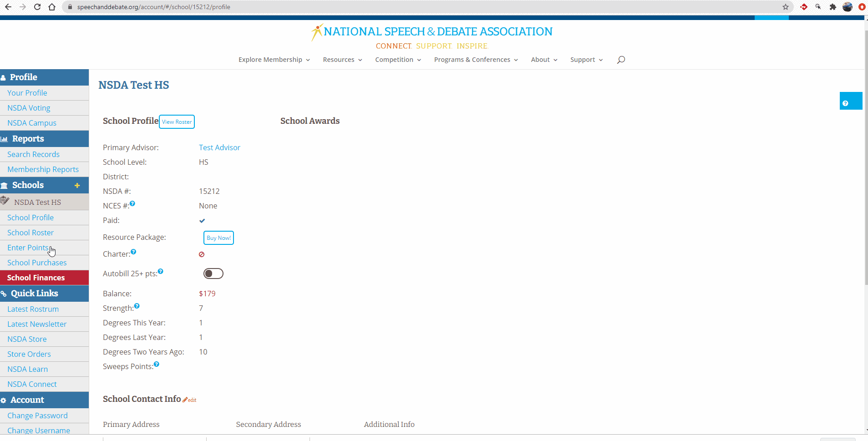Select Enter Points in the sidebar
868x441 pixels.
tap(28, 248)
